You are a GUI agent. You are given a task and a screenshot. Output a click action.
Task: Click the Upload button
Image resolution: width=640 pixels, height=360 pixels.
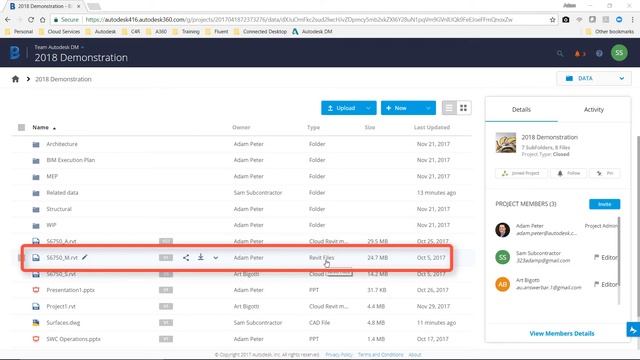click(x=341, y=108)
